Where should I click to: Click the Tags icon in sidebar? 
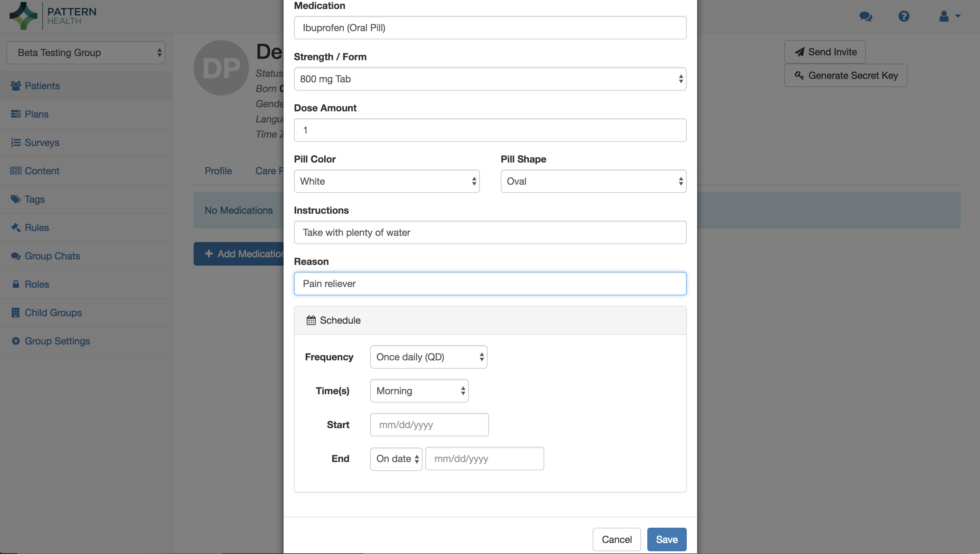tap(16, 200)
